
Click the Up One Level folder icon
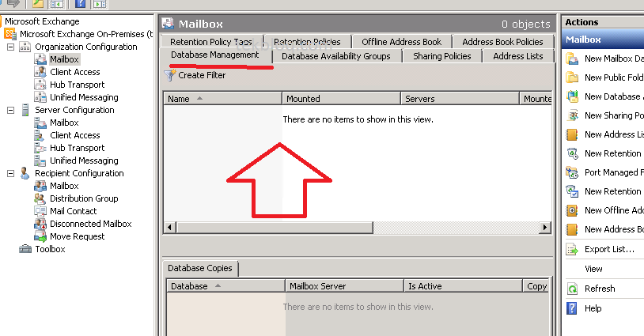pos(38,3)
